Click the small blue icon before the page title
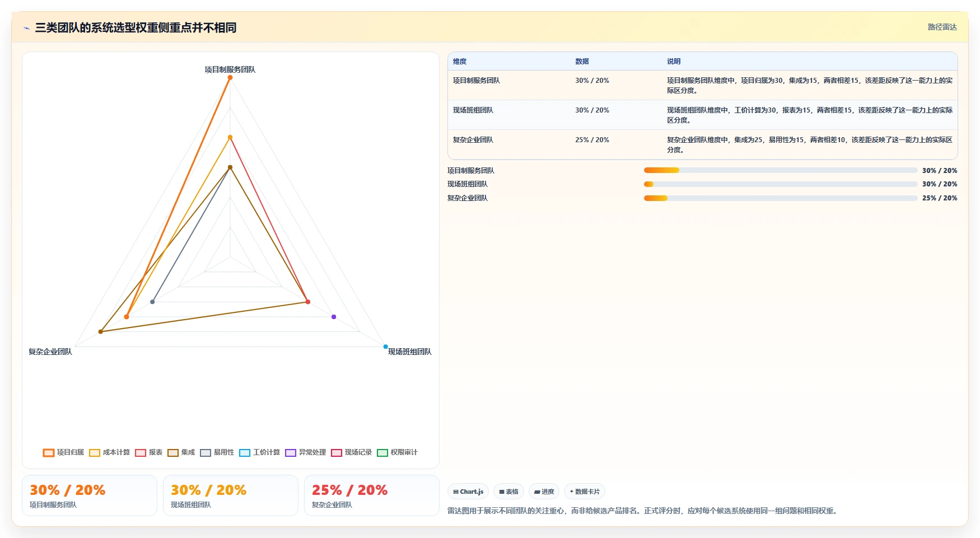This screenshot has height=538, width=980. tap(26, 28)
